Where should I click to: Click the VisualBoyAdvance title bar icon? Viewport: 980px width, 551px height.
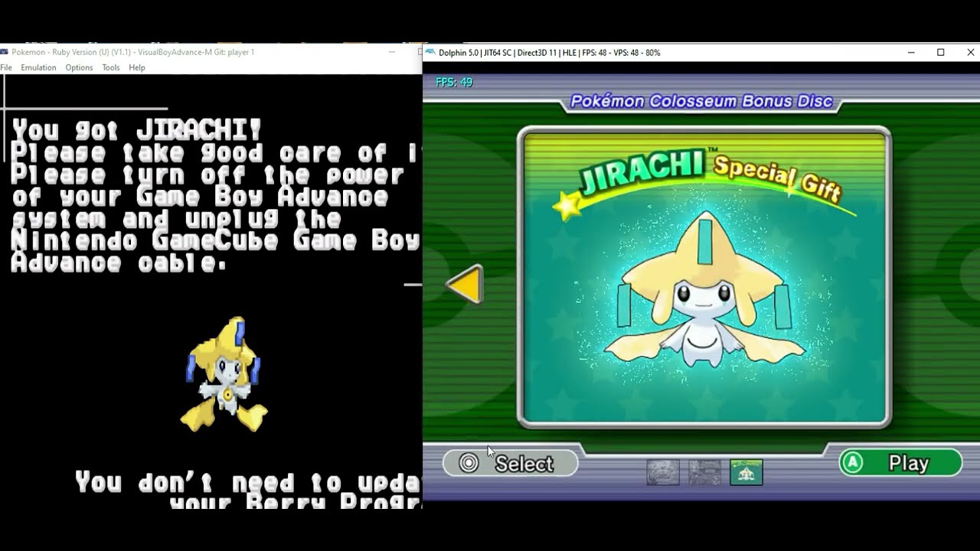click(5, 52)
